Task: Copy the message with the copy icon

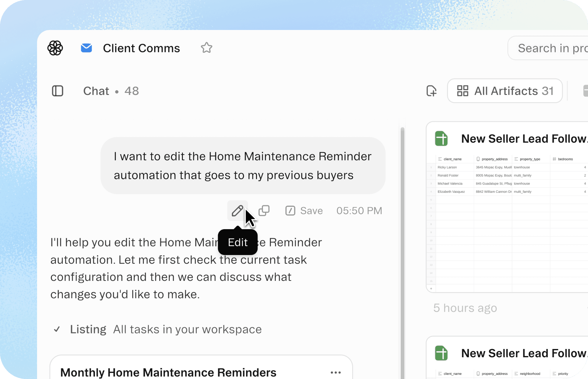Action: coord(264,211)
